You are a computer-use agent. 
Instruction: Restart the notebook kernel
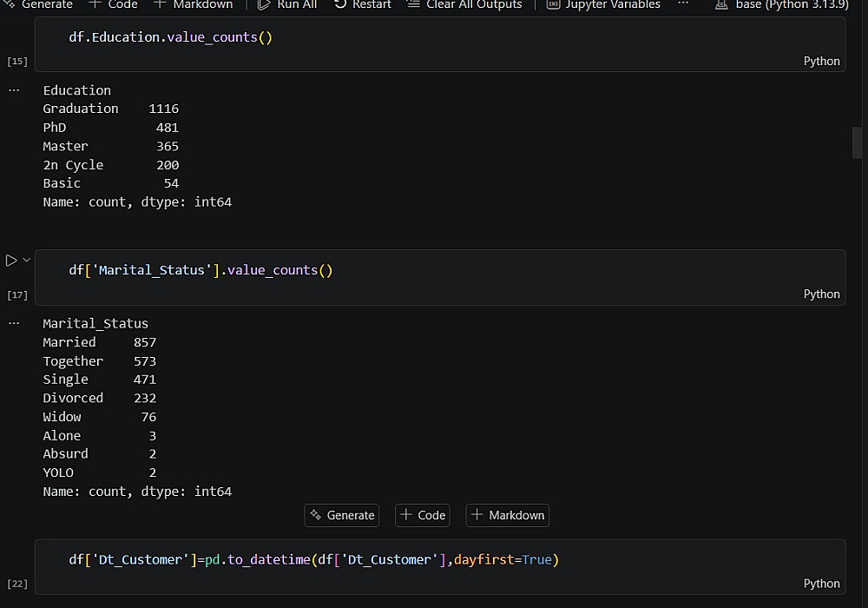click(x=362, y=4)
